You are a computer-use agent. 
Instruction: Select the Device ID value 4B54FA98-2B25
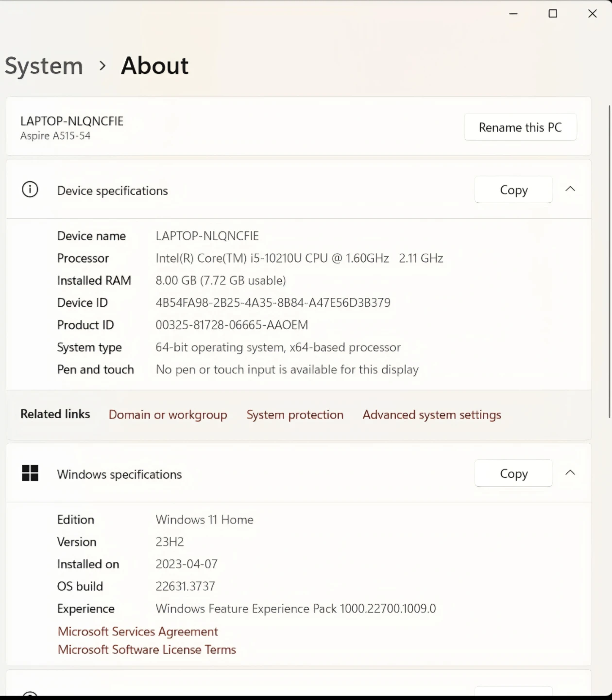(273, 303)
